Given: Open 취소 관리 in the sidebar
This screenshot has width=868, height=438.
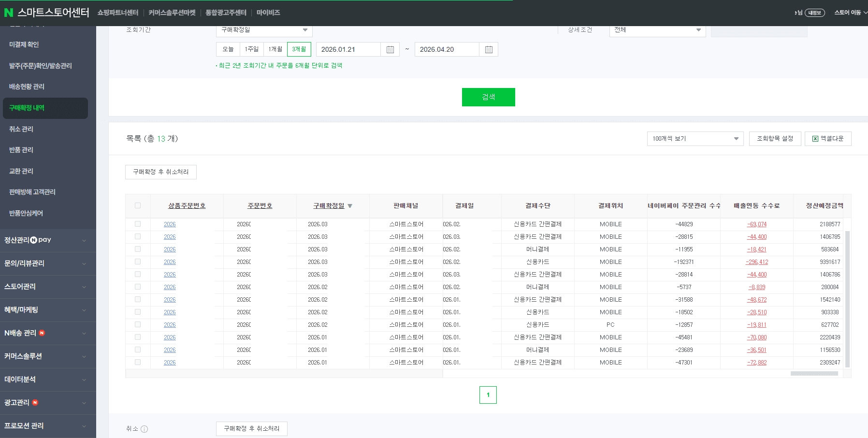Looking at the screenshot, I should [x=21, y=129].
